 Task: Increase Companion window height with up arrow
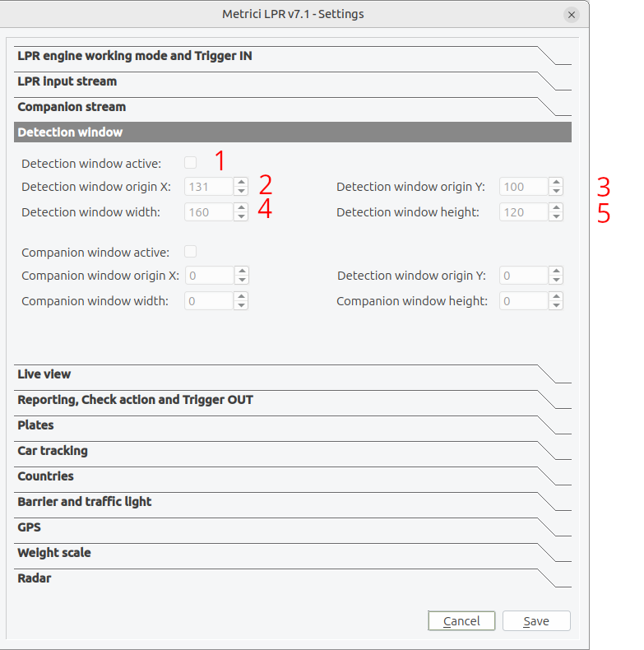[556, 296]
